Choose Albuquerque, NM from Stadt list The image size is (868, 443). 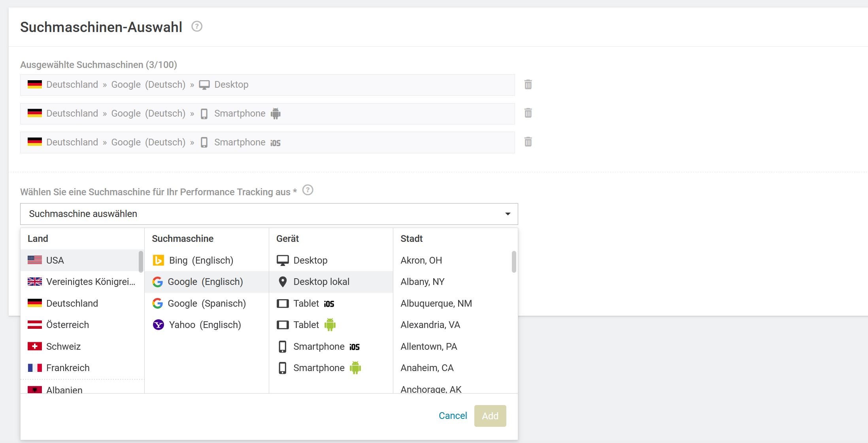point(436,304)
